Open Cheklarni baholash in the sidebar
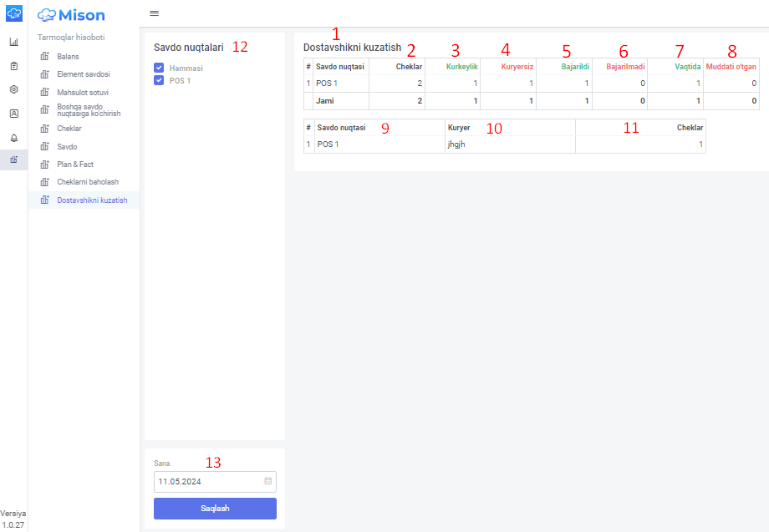769x532 pixels. [87, 182]
